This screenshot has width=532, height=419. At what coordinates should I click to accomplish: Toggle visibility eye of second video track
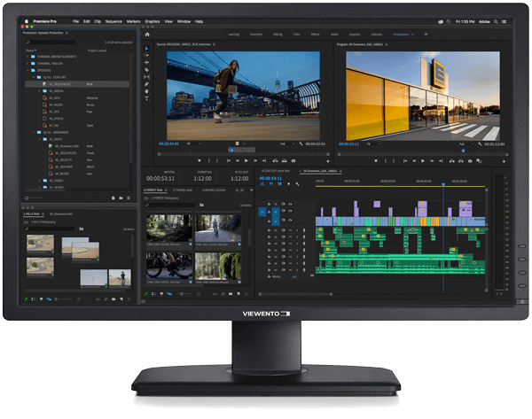[x=290, y=211]
